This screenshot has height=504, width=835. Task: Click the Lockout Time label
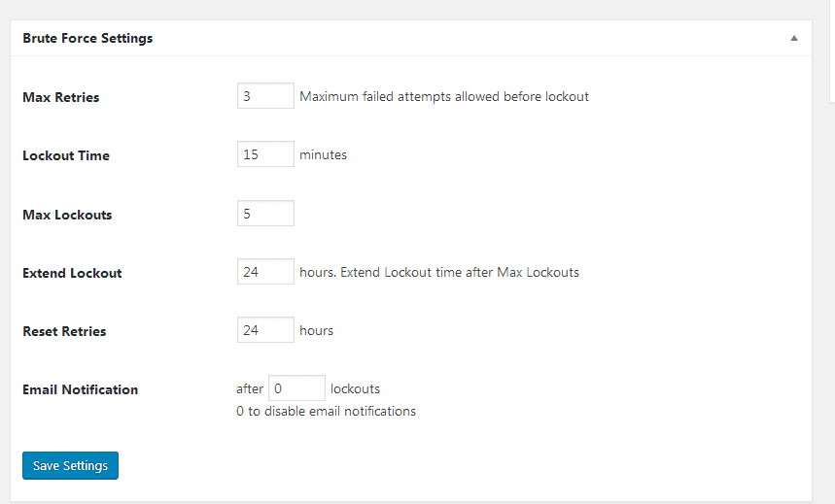coord(66,155)
